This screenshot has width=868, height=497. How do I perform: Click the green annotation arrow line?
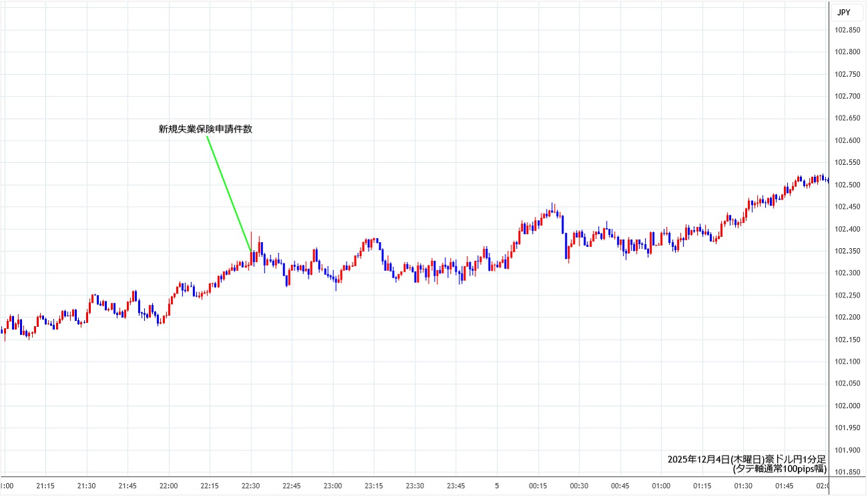(x=229, y=194)
